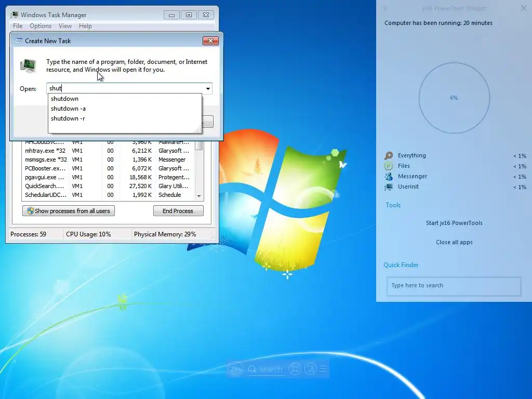Select the pgavgui.exe process row

108,177
